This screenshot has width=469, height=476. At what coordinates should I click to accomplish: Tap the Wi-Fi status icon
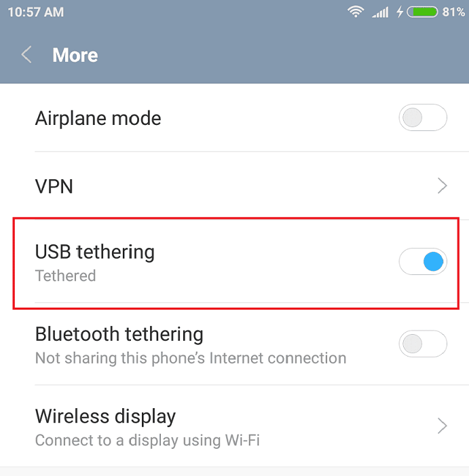[356, 12]
